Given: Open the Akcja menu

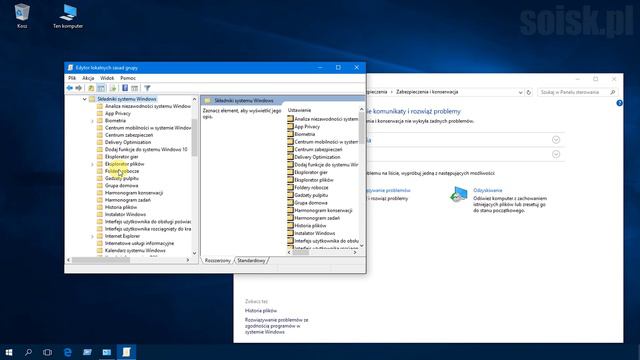Looking at the screenshot, I should tap(88, 78).
